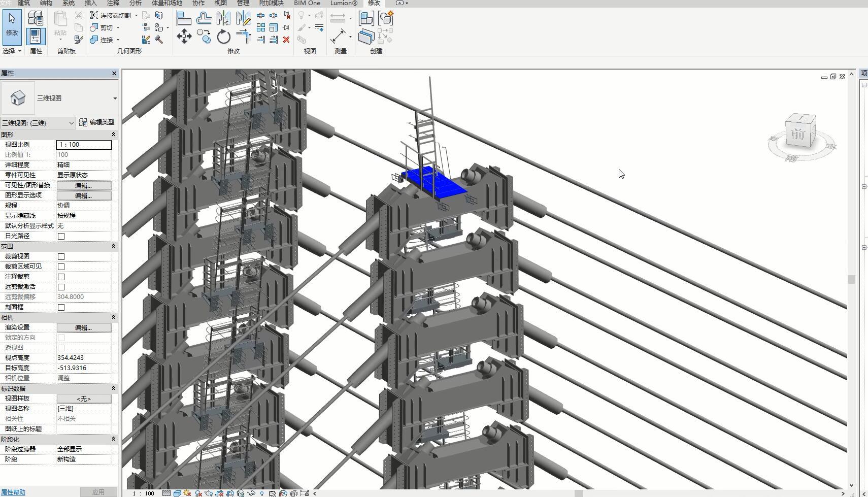Toggle the 裁剪视图 checkbox
Viewport: 868px width, 497px height.
click(61, 256)
